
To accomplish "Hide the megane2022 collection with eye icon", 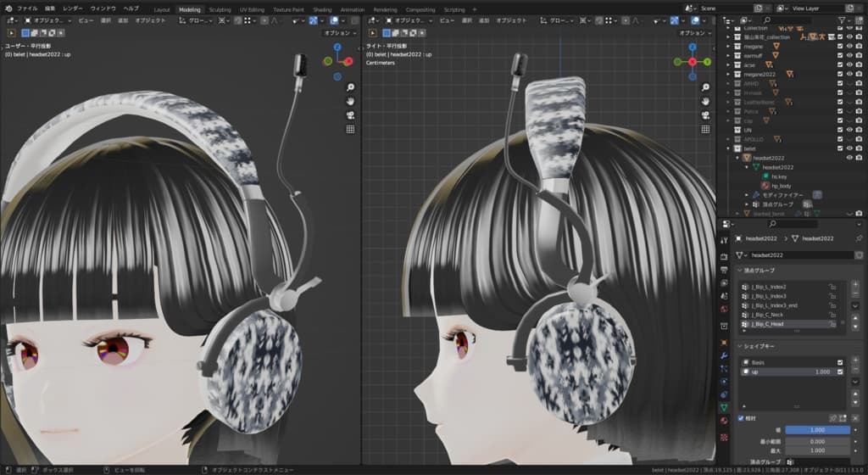I will [x=849, y=74].
